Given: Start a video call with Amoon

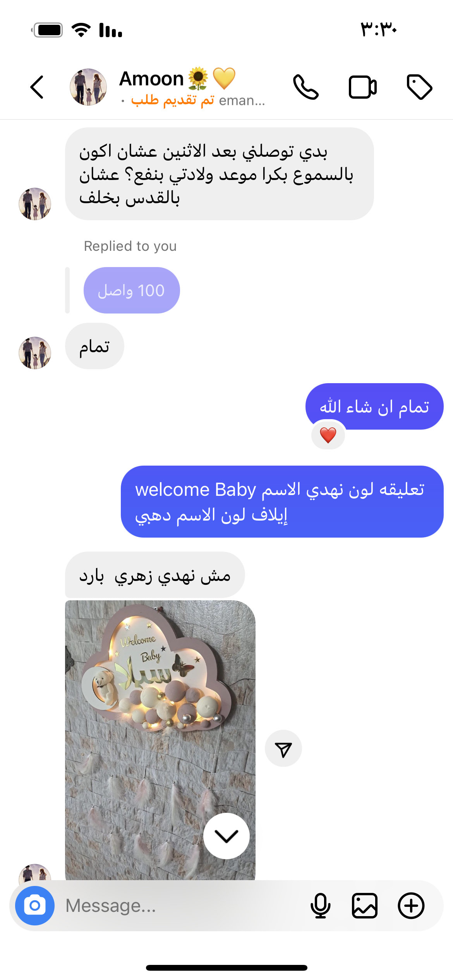Looking at the screenshot, I should (x=363, y=87).
